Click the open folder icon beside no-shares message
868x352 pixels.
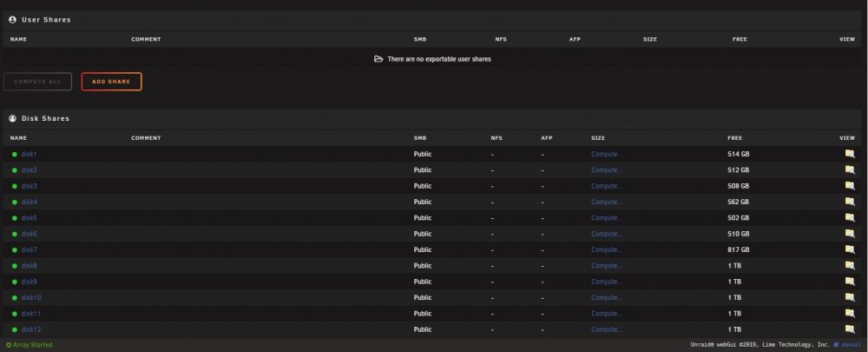click(378, 59)
